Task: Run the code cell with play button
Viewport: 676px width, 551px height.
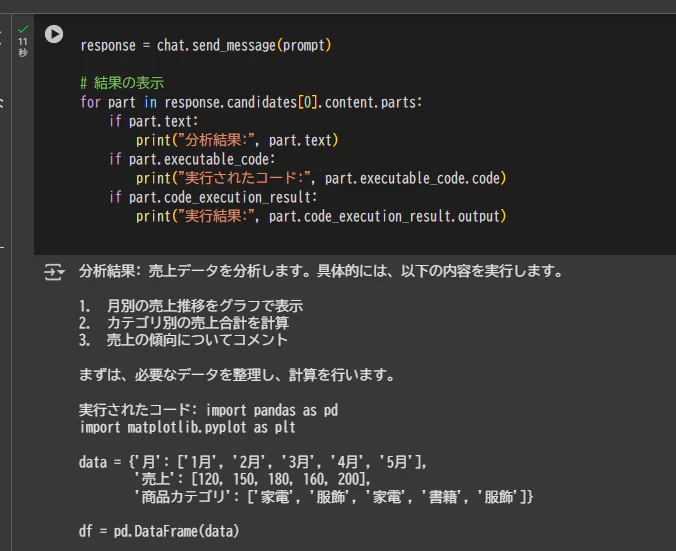Action: click(54, 34)
